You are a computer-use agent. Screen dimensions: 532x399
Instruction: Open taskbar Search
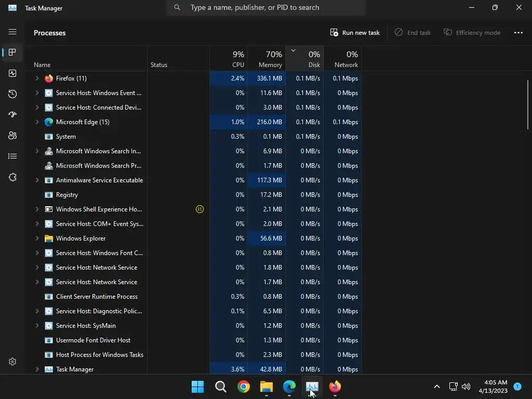(220, 387)
